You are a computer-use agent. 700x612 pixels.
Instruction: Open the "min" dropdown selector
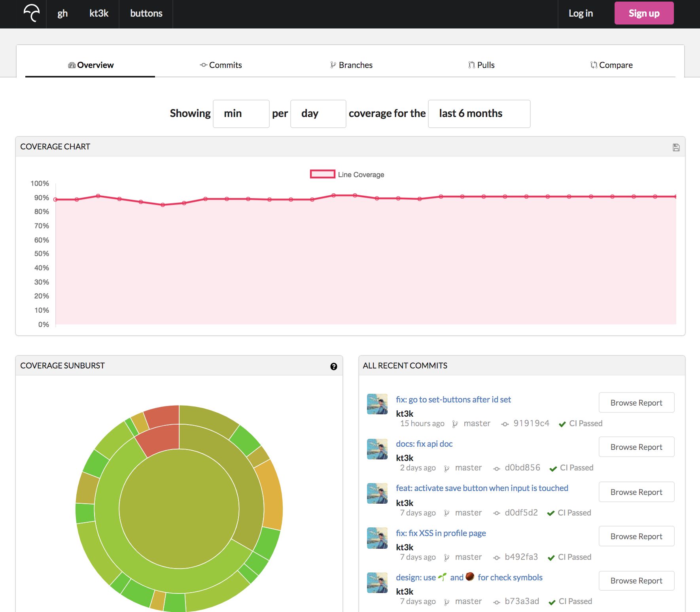pos(241,113)
